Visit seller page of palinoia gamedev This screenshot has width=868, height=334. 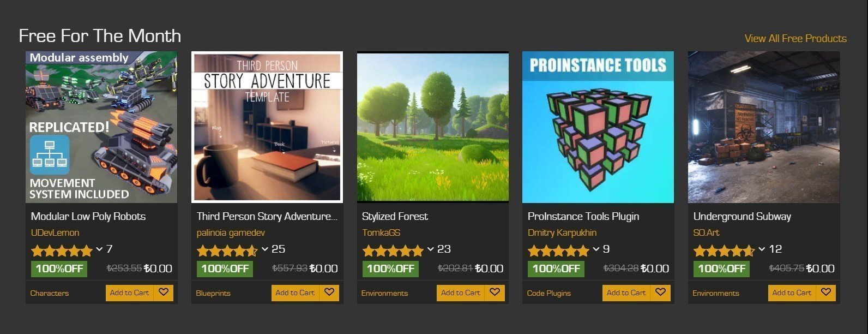(231, 232)
